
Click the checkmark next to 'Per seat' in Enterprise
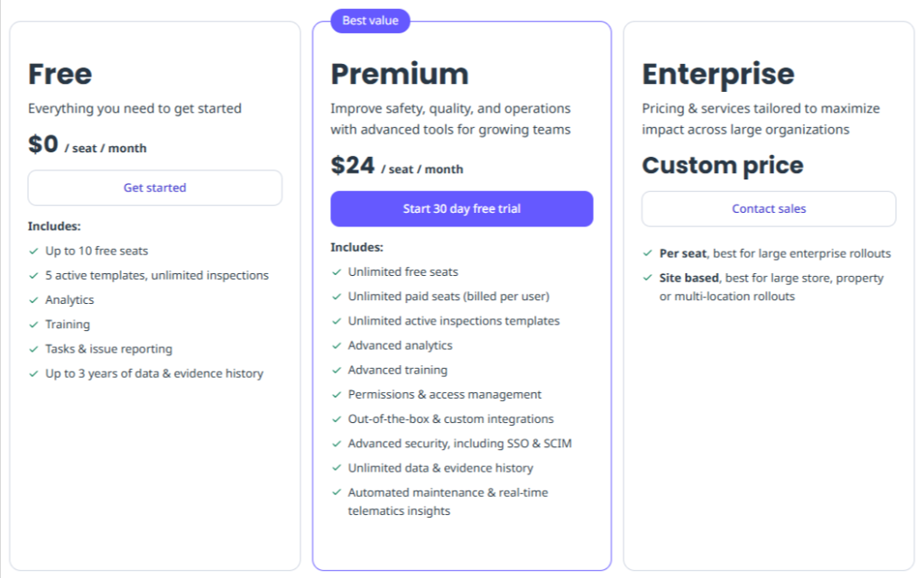click(x=647, y=253)
